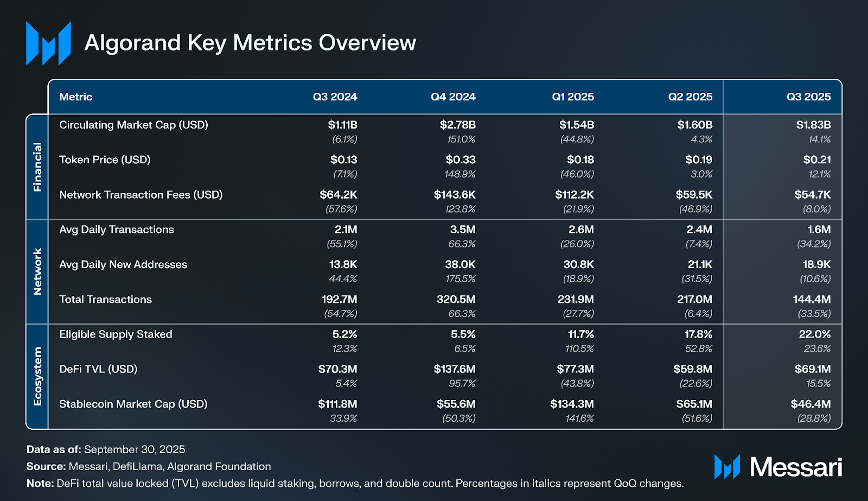Click the 'Q3 2024' column header

tap(335, 97)
